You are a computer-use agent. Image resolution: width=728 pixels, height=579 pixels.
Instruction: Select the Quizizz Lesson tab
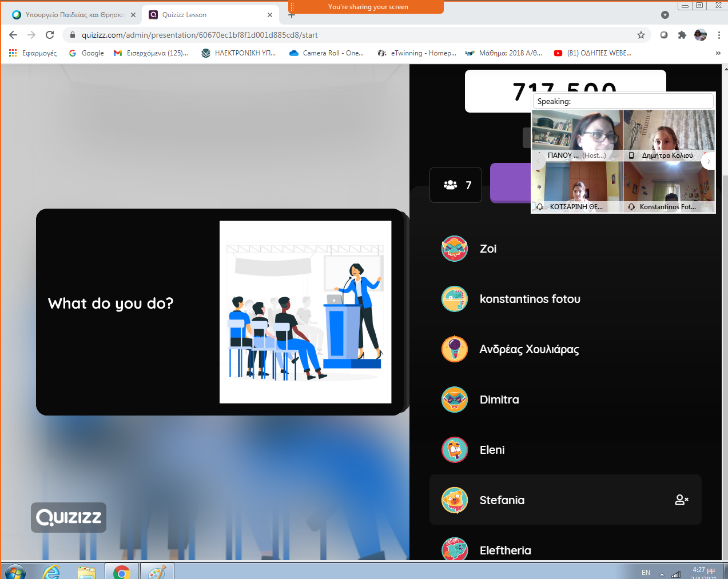(x=206, y=15)
